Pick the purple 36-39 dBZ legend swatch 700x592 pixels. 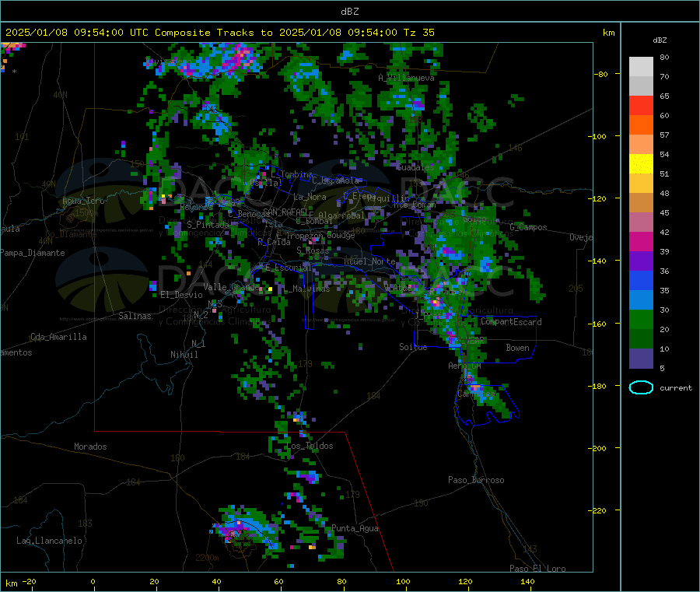click(641, 261)
